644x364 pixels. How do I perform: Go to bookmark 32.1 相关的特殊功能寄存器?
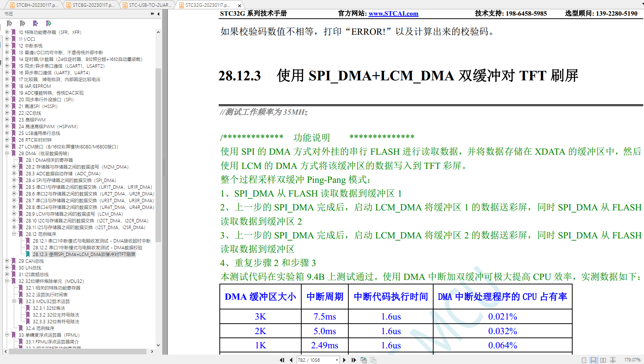pos(53,288)
